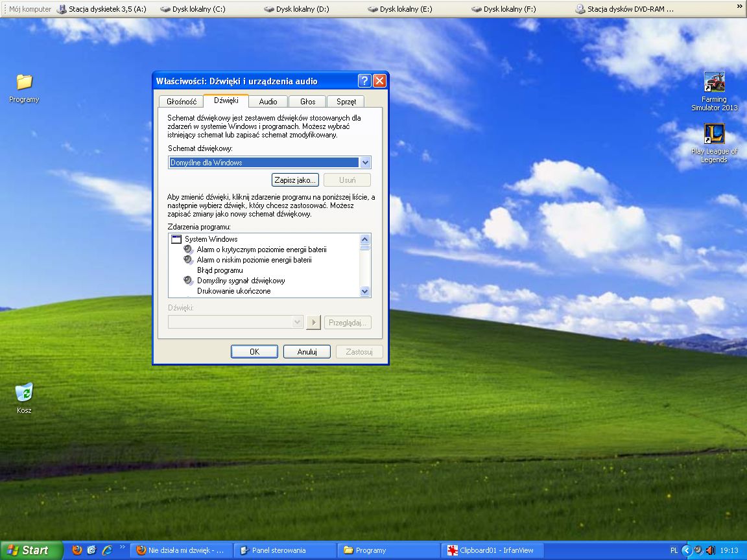747x560 pixels.
Task: Select Drukowanie ukończone event
Action: pyautogui.click(x=234, y=291)
